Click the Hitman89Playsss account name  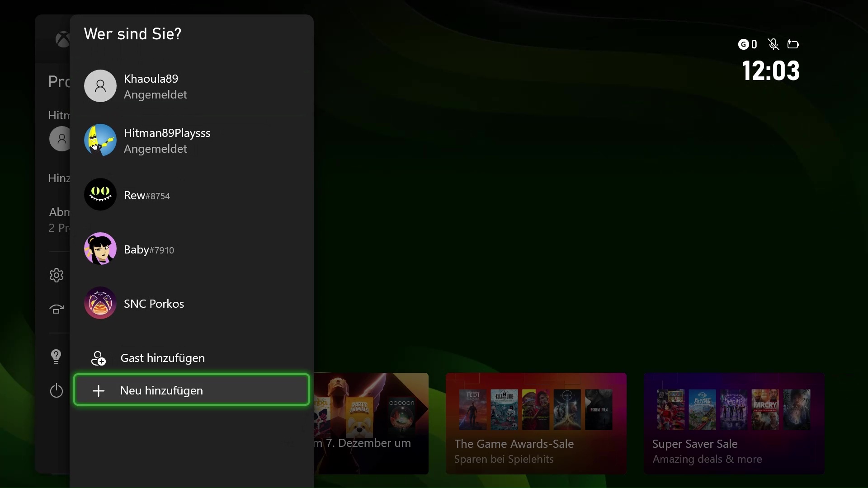pyautogui.click(x=167, y=133)
